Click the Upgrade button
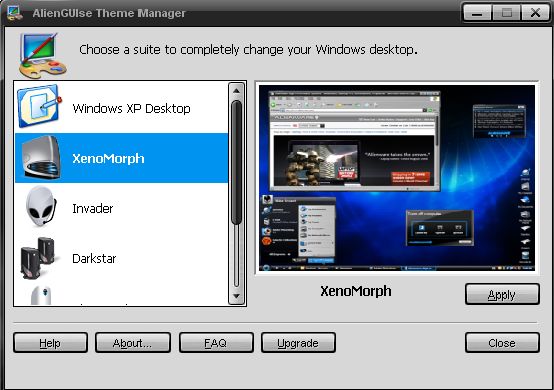Viewport: 554px width, 390px height. 298,343
